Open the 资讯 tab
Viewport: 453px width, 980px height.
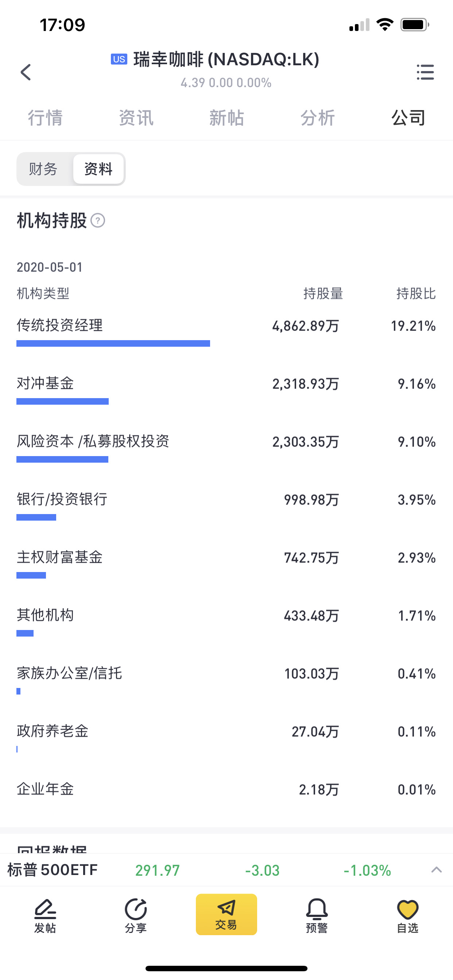click(x=136, y=117)
